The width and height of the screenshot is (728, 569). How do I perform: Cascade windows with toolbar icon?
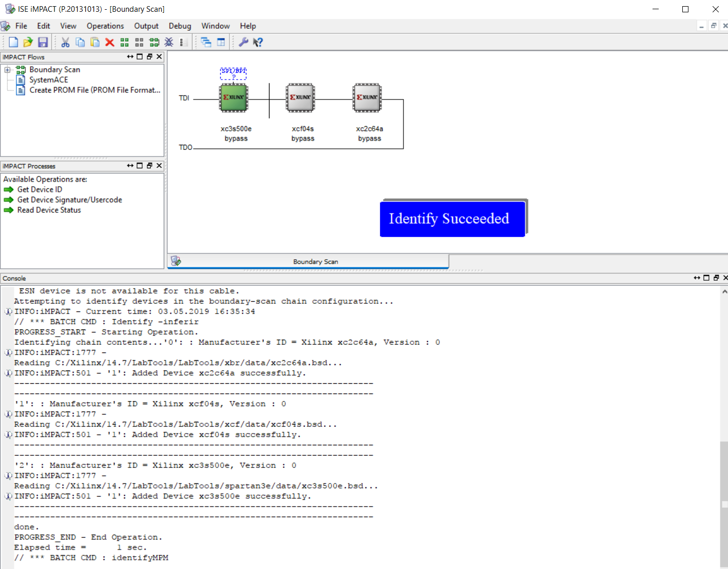click(x=206, y=42)
